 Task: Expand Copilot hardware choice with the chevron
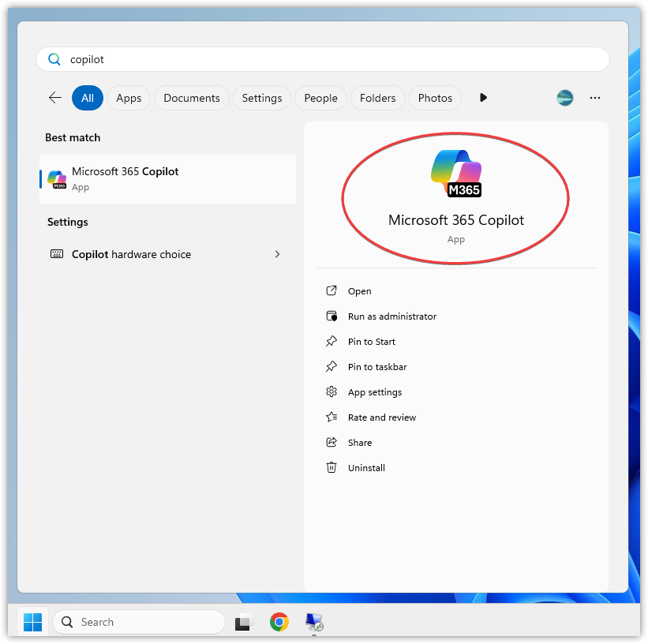click(277, 254)
